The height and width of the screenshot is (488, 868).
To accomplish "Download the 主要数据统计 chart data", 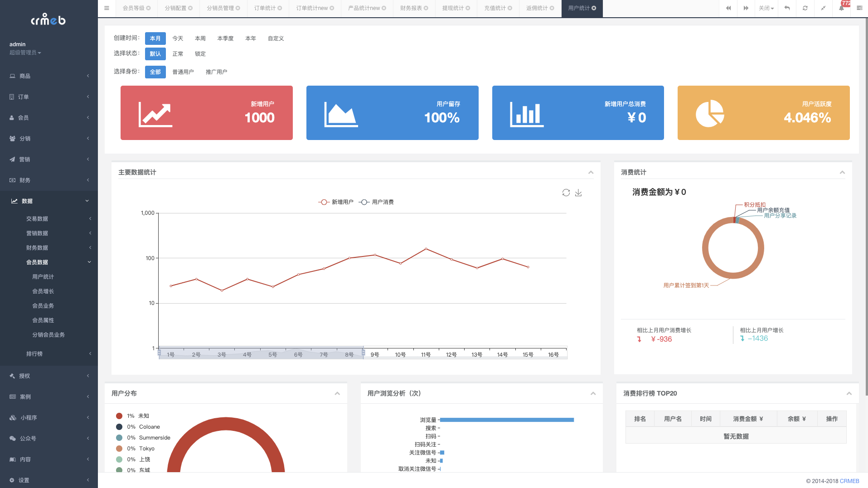I will coord(578,193).
